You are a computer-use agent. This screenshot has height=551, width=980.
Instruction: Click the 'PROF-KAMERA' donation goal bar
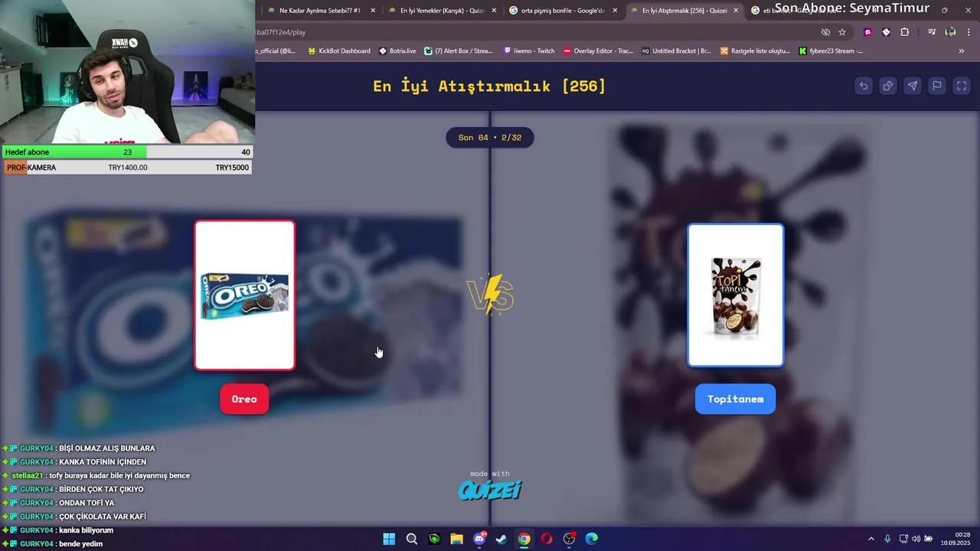[x=127, y=168]
